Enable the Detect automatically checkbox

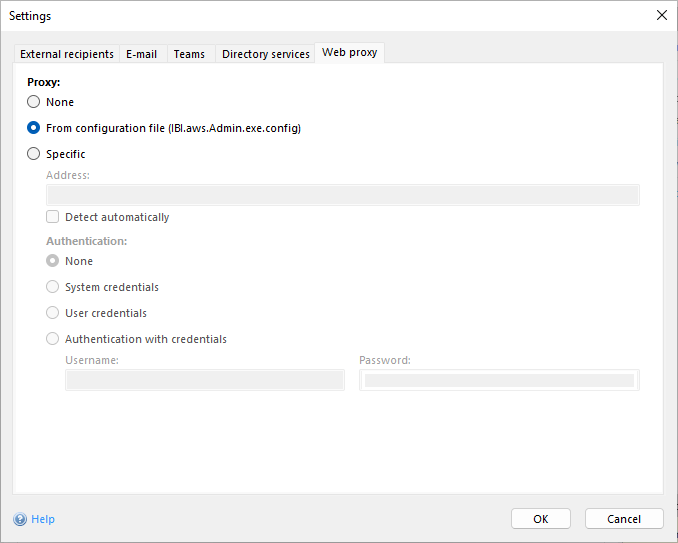[x=53, y=217]
